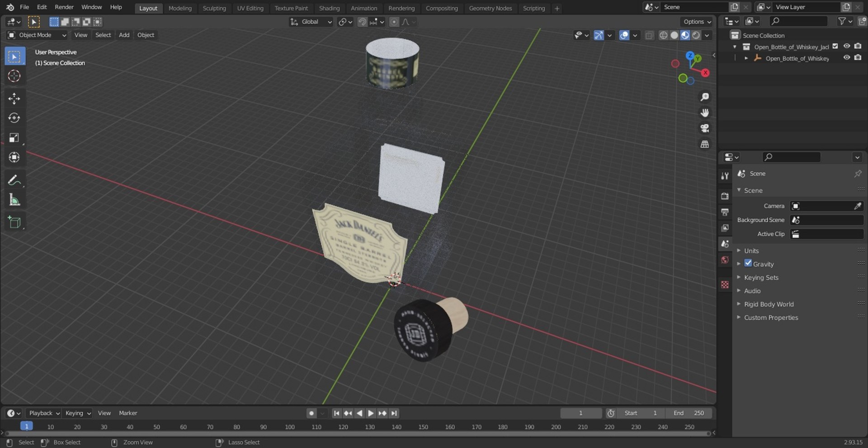Select the Transform tool

point(14,157)
